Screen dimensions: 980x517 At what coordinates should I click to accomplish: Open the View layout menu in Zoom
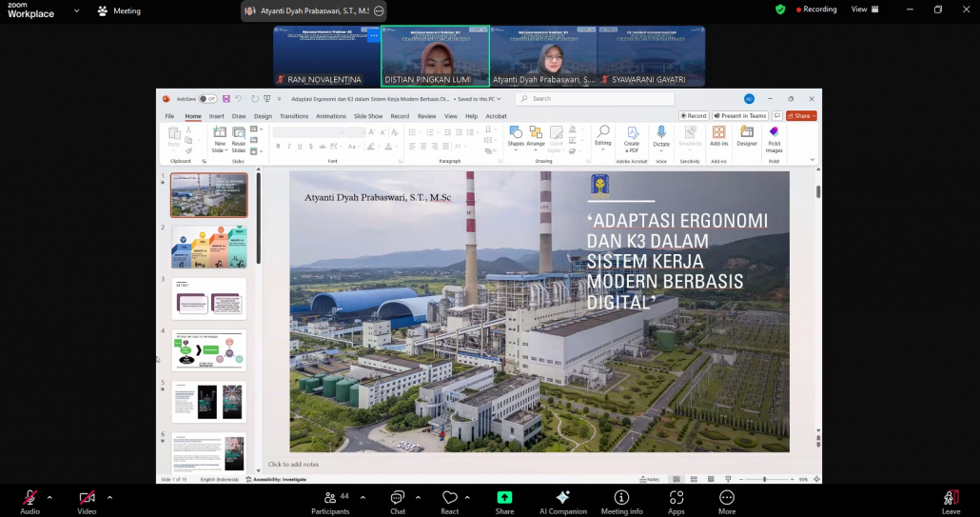[x=865, y=10]
